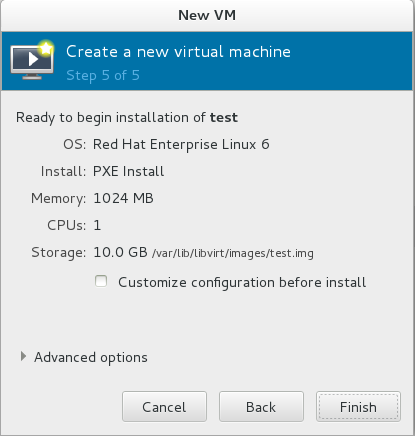Click the Cancel button
Viewport: 415px width, 436px height.
point(164,407)
